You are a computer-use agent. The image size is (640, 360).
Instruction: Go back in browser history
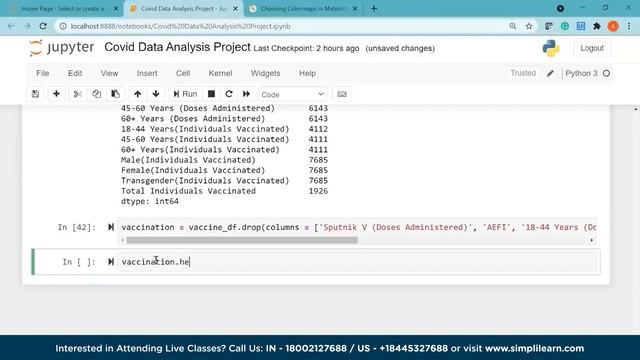tap(11, 26)
